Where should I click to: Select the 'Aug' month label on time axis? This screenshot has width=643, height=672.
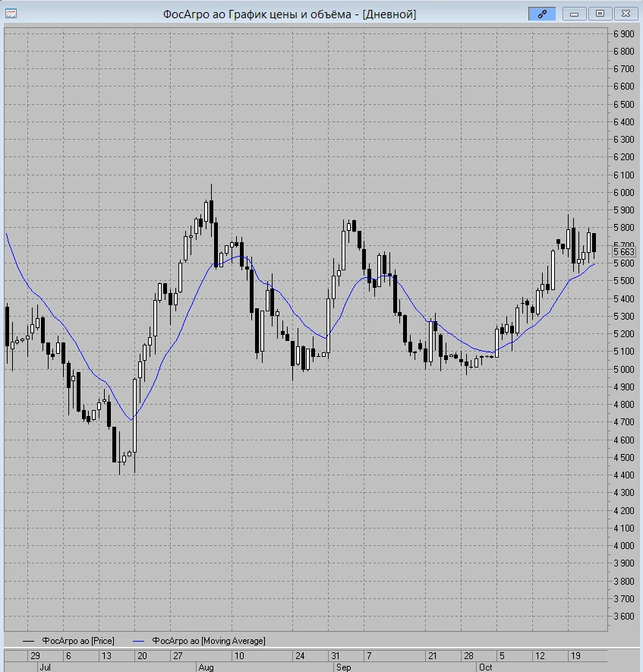206,667
